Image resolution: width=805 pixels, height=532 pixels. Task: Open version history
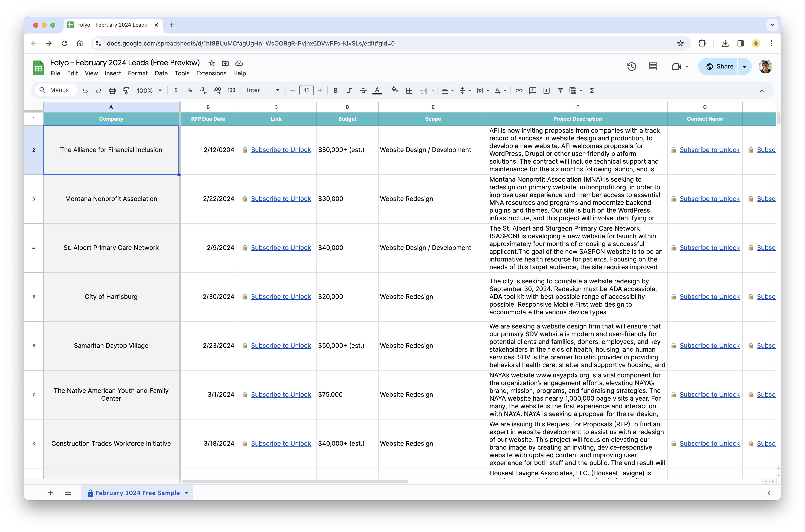[x=632, y=67]
